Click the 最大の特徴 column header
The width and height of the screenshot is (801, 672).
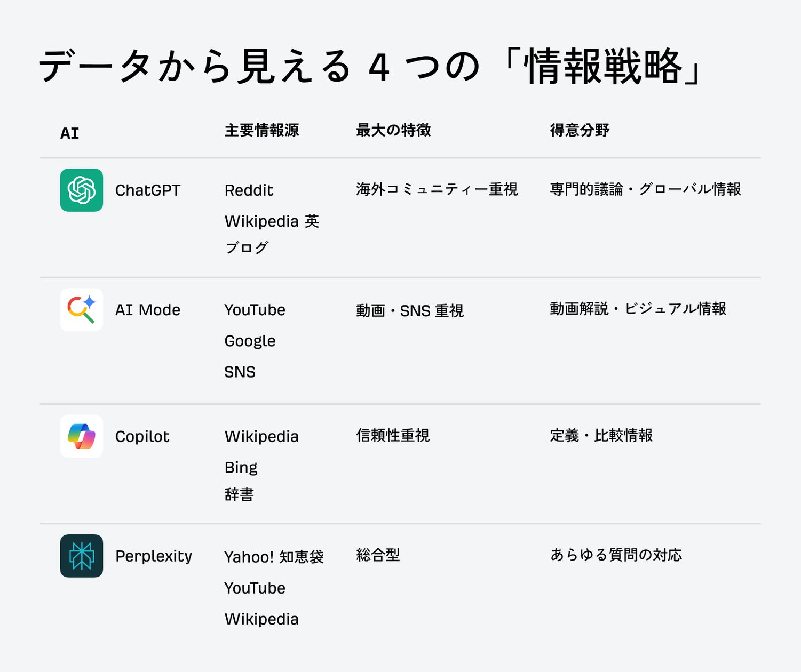coord(393,130)
